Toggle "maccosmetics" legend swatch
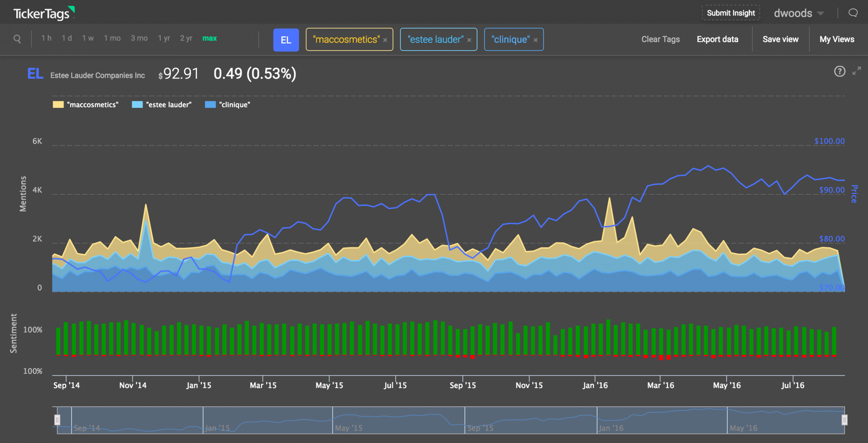Viewport: 868px width, 443px height. [x=58, y=105]
